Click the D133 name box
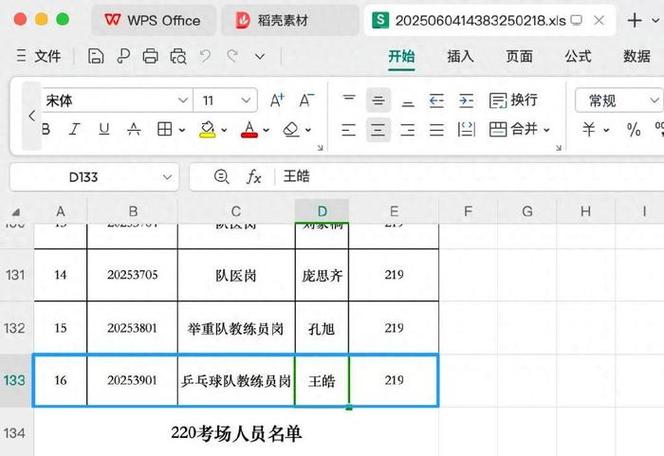Image resolution: width=664 pixels, height=456 pixels. [94, 177]
